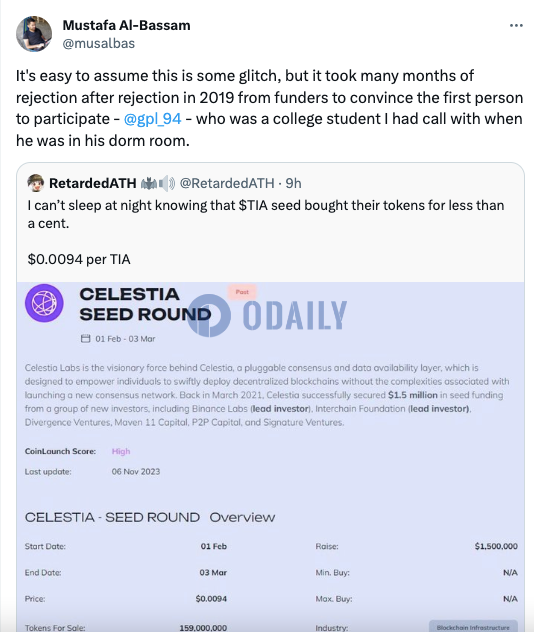Click the Blockchain Infrastructure industry tag

click(473, 627)
